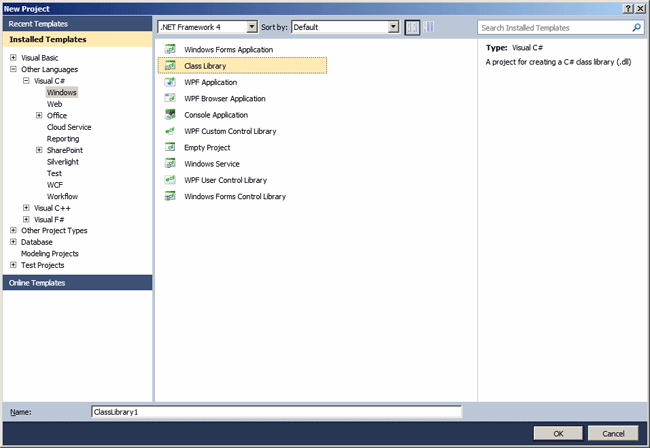This screenshot has width=650, height=448.
Task: Select the WPF Application template name
Action: tap(211, 82)
